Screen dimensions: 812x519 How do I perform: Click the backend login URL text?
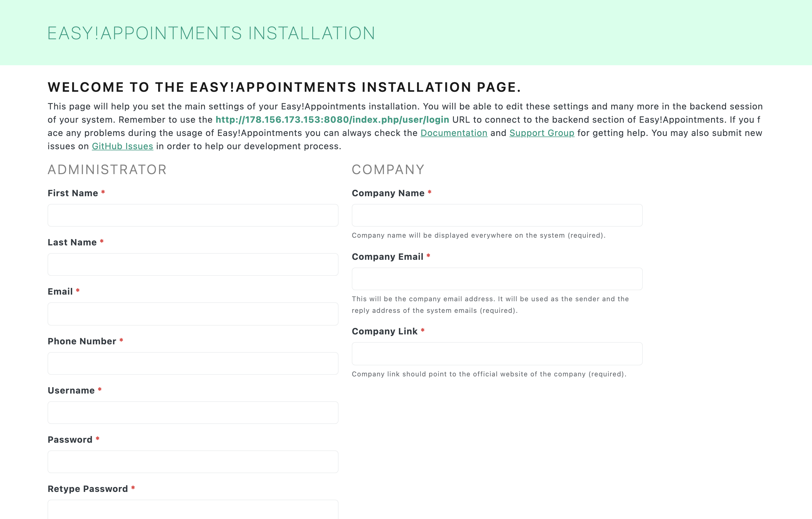point(332,120)
